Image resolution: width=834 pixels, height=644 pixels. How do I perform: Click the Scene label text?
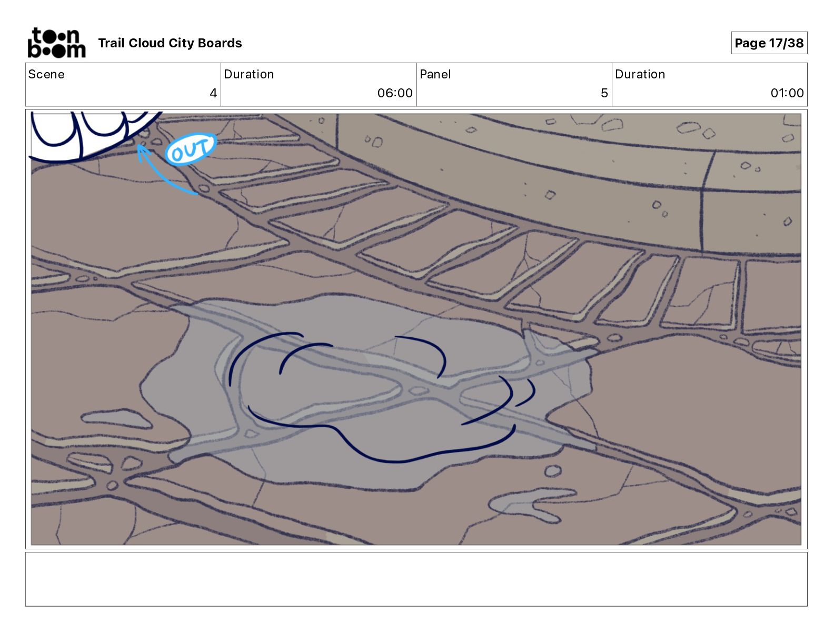(x=46, y=74)
